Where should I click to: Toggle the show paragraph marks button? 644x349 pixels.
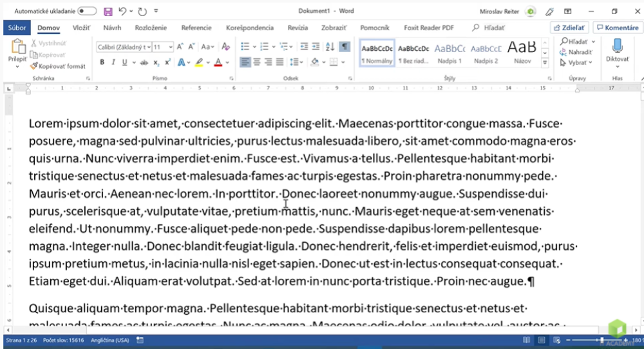(345, 47)
